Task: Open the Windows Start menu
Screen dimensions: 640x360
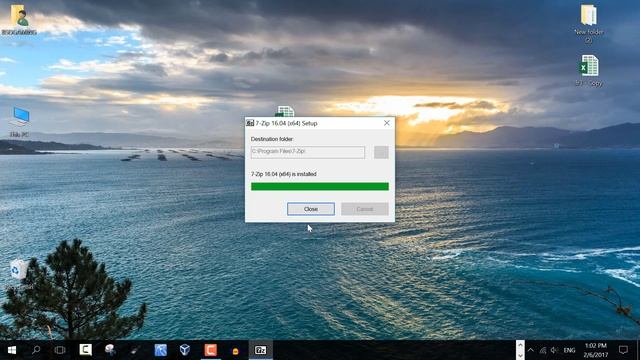Action: 12,350
